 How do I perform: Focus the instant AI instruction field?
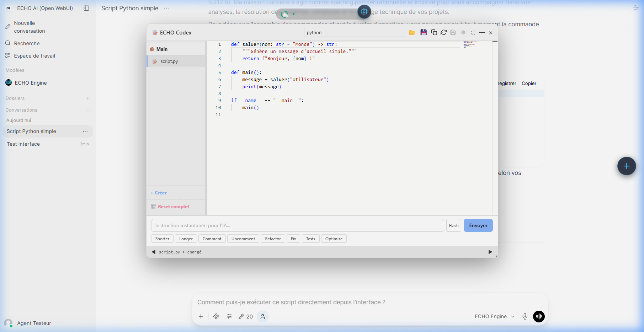tap(297, 225)
